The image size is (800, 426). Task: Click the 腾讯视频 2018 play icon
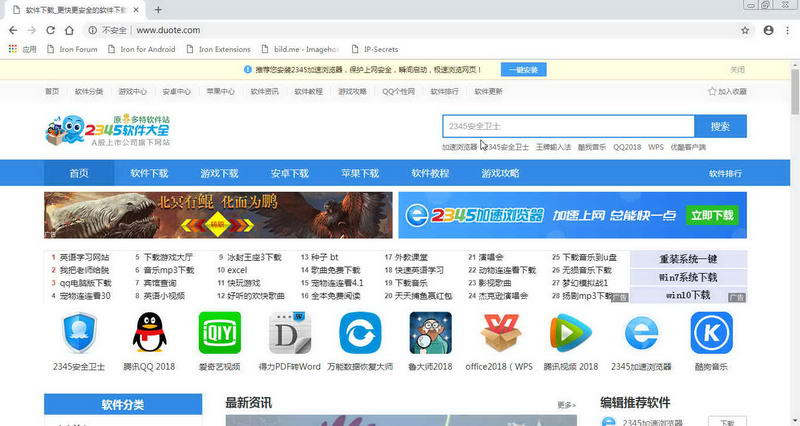(x=570, y=333)
